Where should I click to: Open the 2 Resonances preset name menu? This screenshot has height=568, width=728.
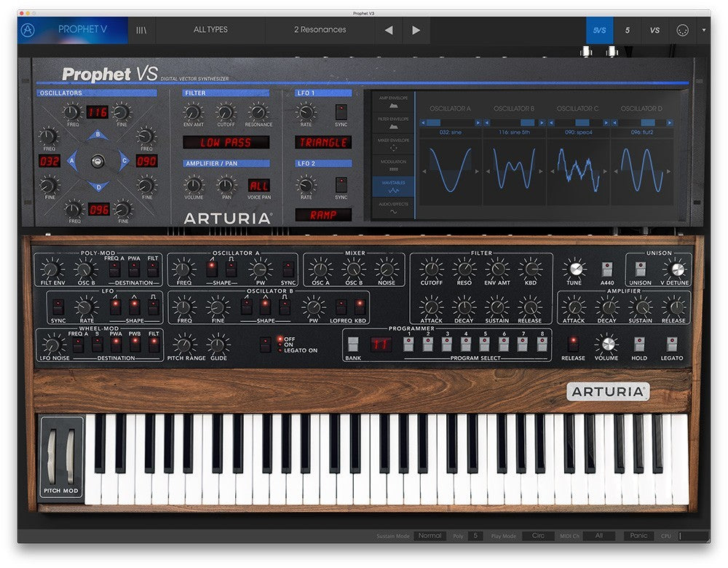point(320,30)
